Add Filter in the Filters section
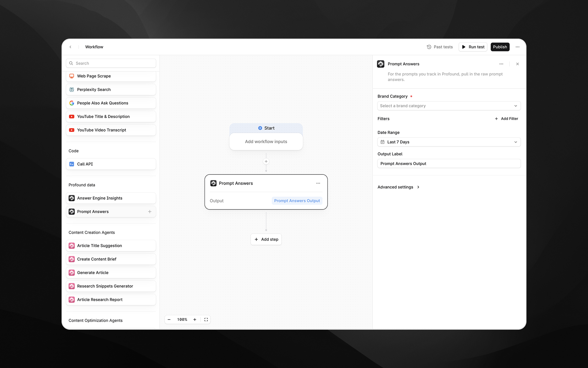The width and height of the screenshot is (588, 368). [x=507, y=119]
